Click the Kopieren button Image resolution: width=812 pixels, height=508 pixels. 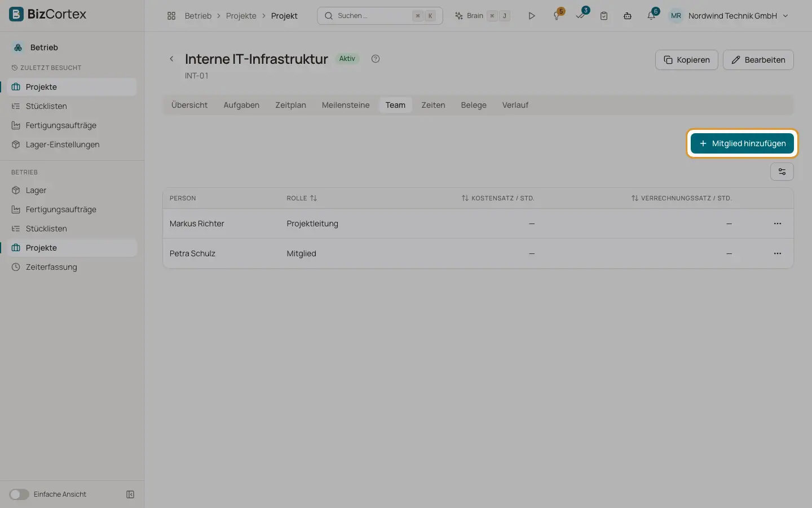[686, 60]
